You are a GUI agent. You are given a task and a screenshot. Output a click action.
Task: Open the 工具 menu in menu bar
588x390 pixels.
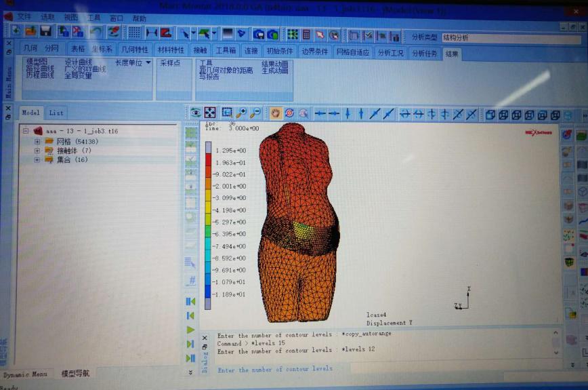click(x=94, y=17)
